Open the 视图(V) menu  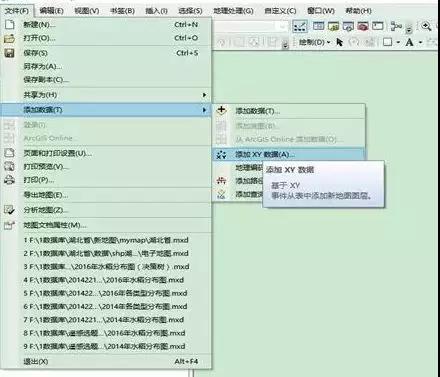coord(87,11)
